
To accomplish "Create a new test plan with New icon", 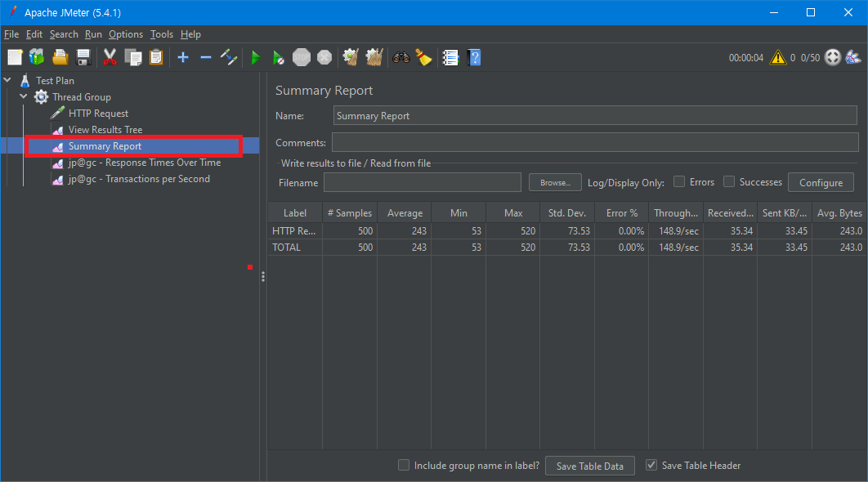I will [15, 57].
